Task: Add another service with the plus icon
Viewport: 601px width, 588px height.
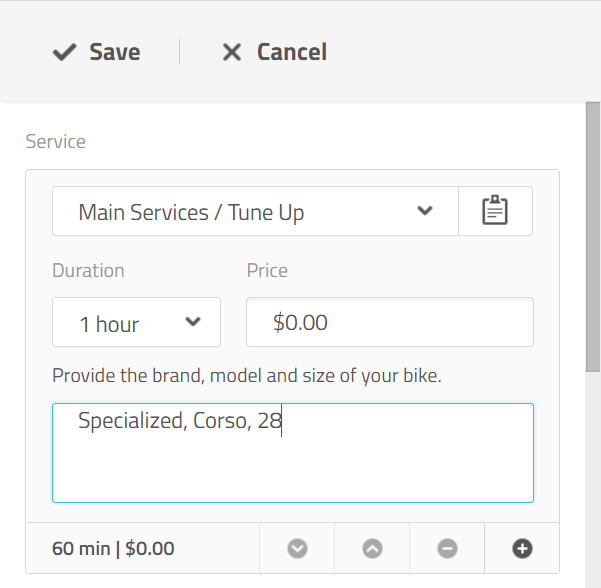Action: 522,548
